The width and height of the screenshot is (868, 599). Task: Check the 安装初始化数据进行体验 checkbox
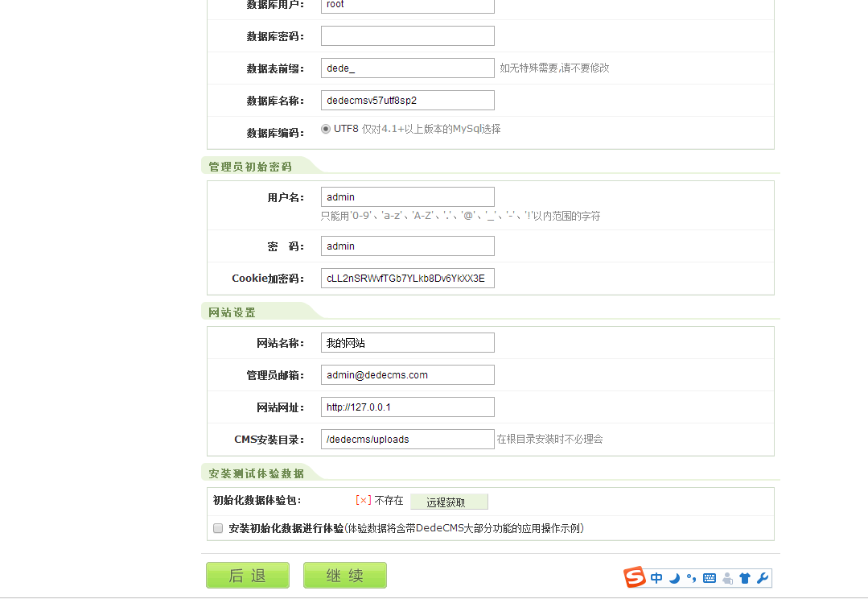click(x=218, y=528)
